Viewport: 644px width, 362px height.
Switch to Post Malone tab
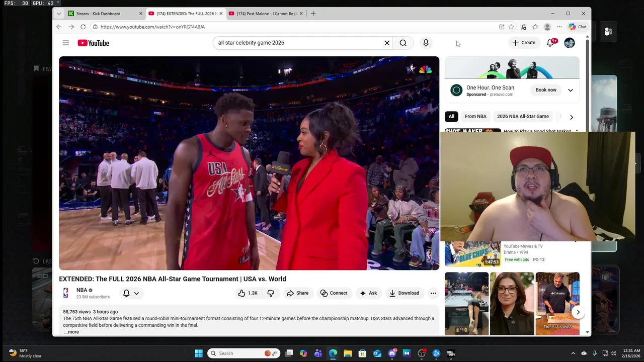[x=266, y=14]
